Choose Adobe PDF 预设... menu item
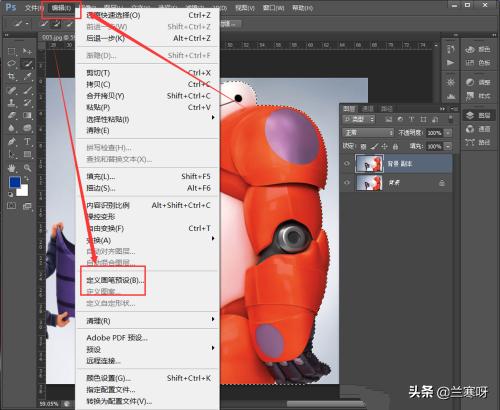Image resolution: width=500 pixels, height=410 pixels. point(147,338)
